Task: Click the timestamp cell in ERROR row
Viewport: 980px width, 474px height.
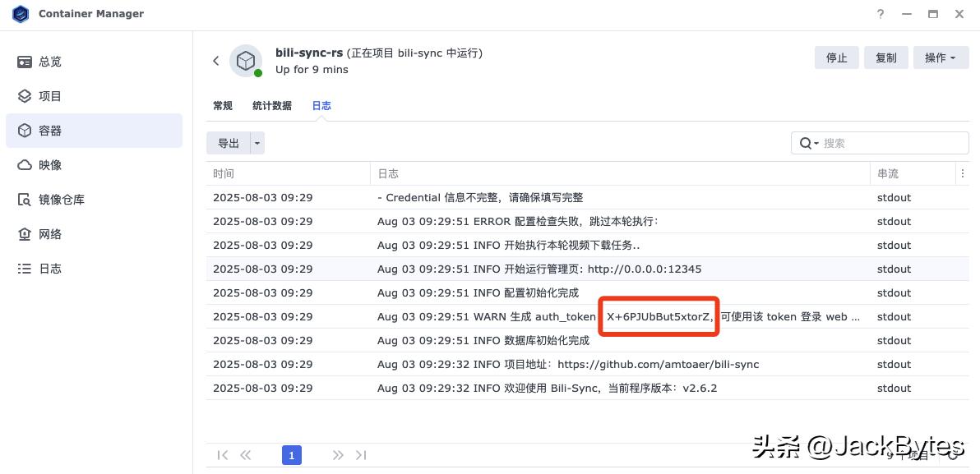Action: [x=262, y=221]
